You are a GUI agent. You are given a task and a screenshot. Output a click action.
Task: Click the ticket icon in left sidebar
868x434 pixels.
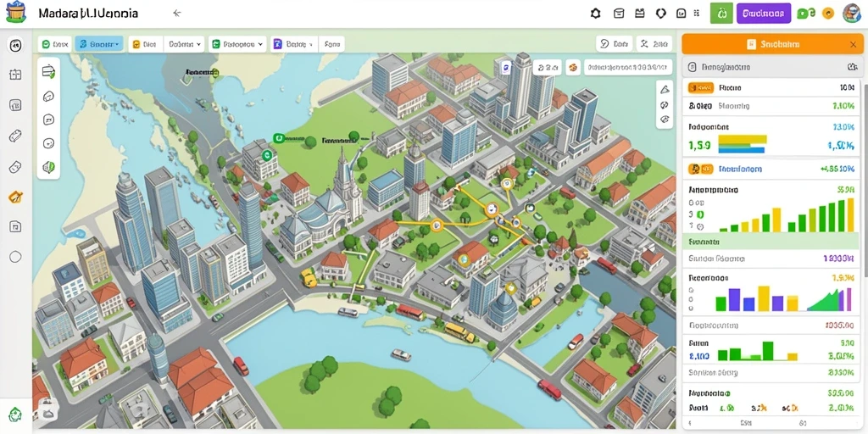point(15,135)
